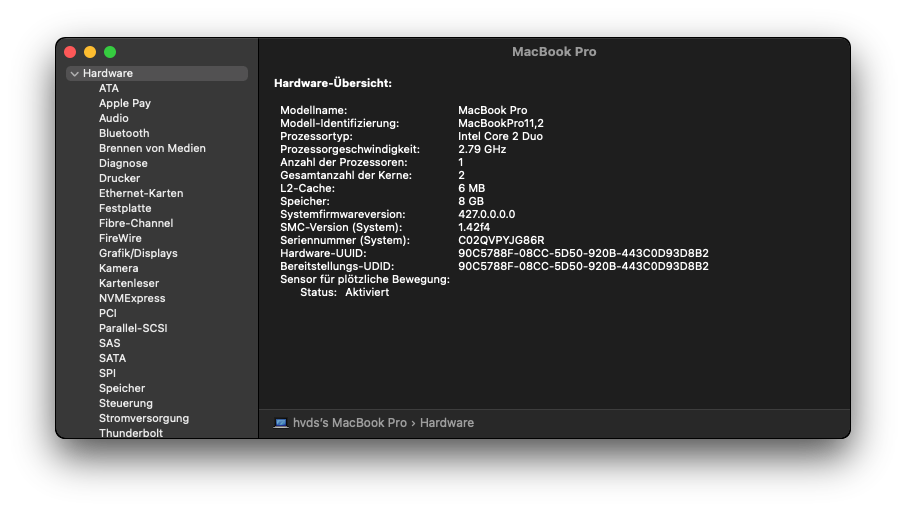Open the NVMExpress section
The height and width of the screenshot is (512, 906).
[132, 299]
